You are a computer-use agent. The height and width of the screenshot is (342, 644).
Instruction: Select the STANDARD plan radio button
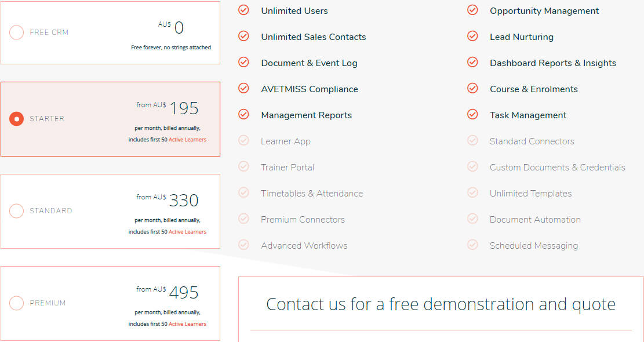16,211
